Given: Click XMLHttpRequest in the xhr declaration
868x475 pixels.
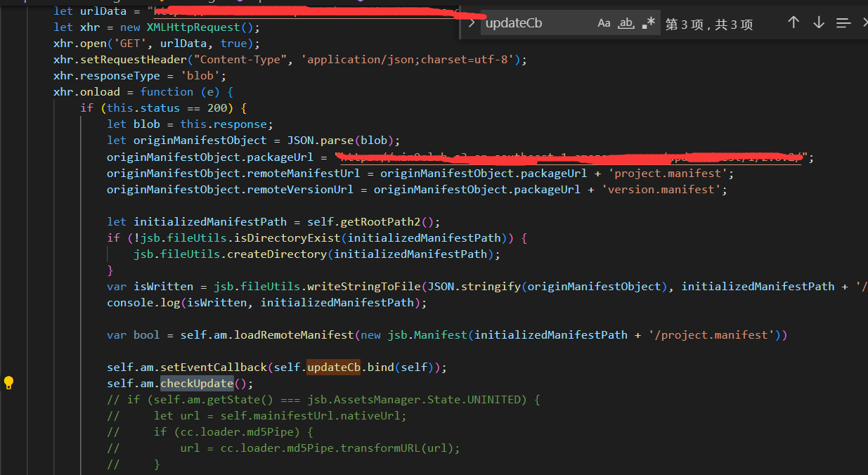Looking at the screenshot, I should pos(193,27).
